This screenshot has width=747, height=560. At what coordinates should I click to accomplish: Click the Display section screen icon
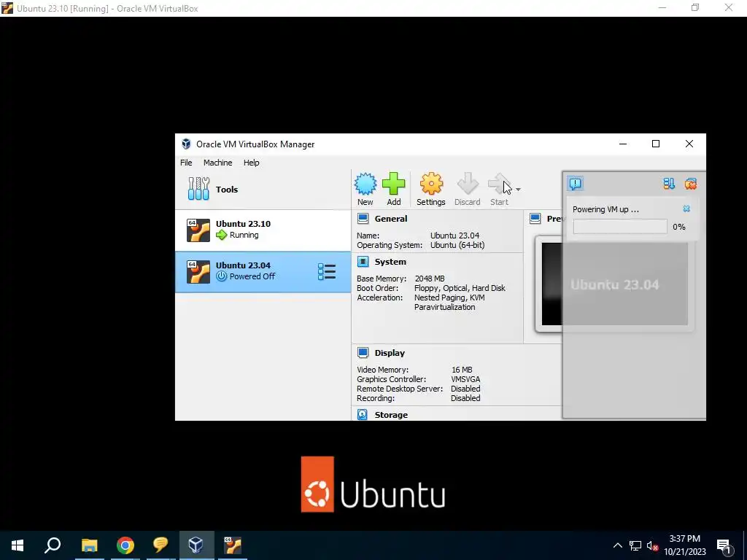[363, 352]
